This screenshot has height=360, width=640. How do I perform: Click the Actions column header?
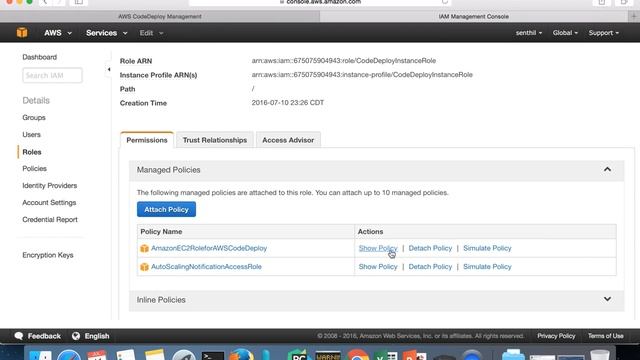click(370, 231)
